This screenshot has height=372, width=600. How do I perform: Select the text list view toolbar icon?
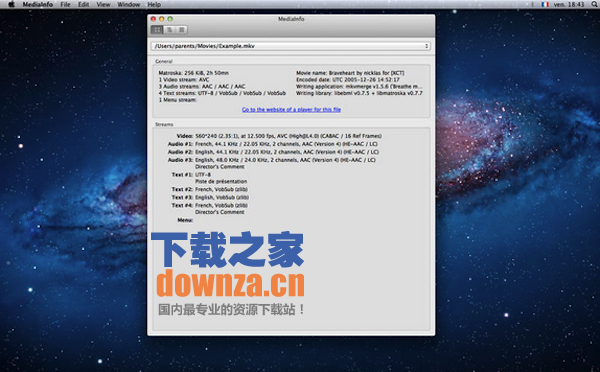(x=181, y=29)
